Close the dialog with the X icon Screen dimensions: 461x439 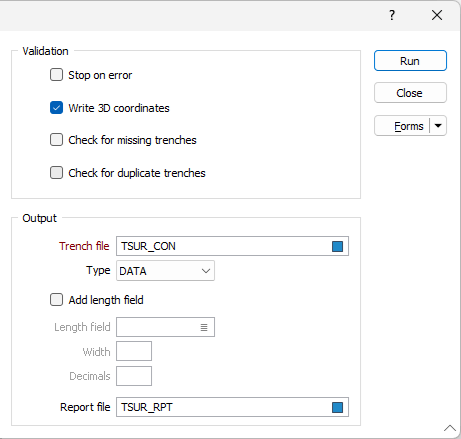tap(437, 15)
